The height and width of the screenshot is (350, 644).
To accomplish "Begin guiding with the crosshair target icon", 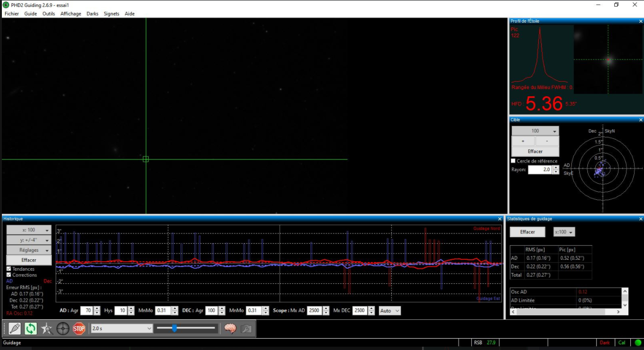I will (x=63, y=328).
